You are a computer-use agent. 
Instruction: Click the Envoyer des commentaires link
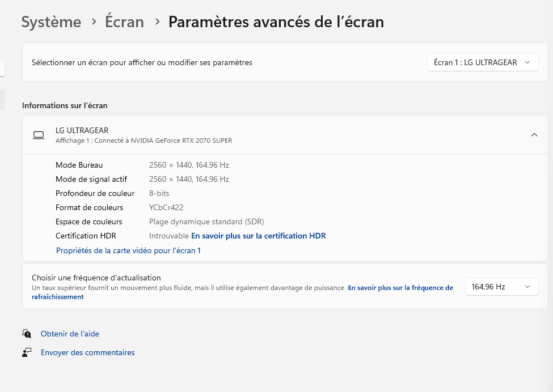tap(87, 352)
